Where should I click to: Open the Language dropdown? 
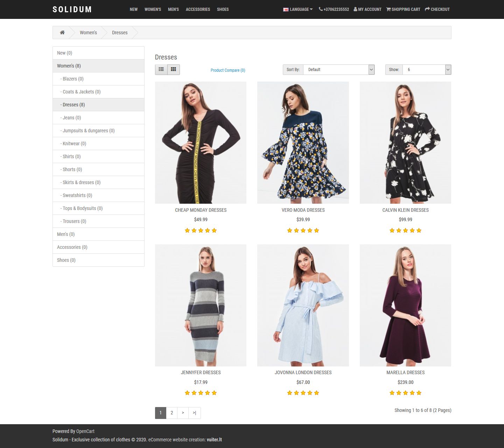(298, 9)
